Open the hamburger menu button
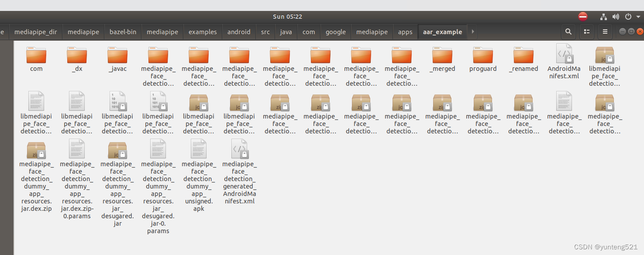The height and width of the screenshot is (255, 644). (x=605, y=31)
